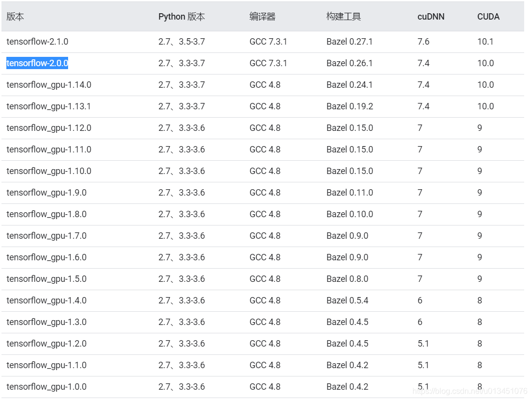Click Bazel 0.26.1 cell

point(349,63)
